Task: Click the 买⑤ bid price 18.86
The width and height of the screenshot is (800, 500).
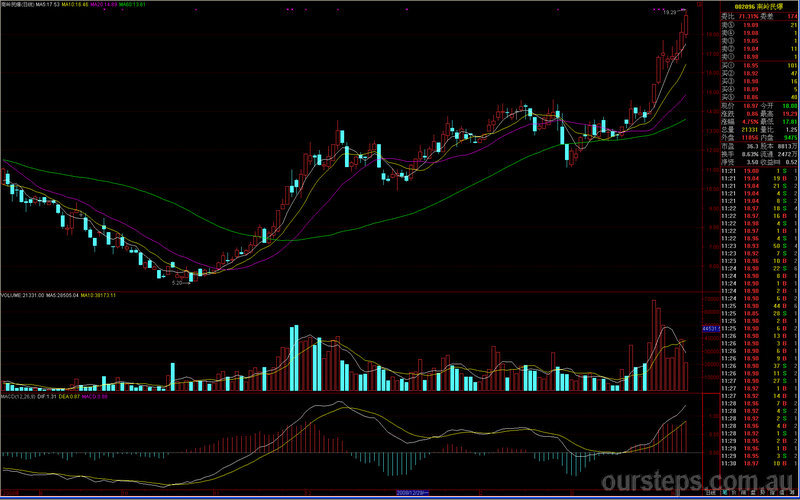Action: [751, 97]
